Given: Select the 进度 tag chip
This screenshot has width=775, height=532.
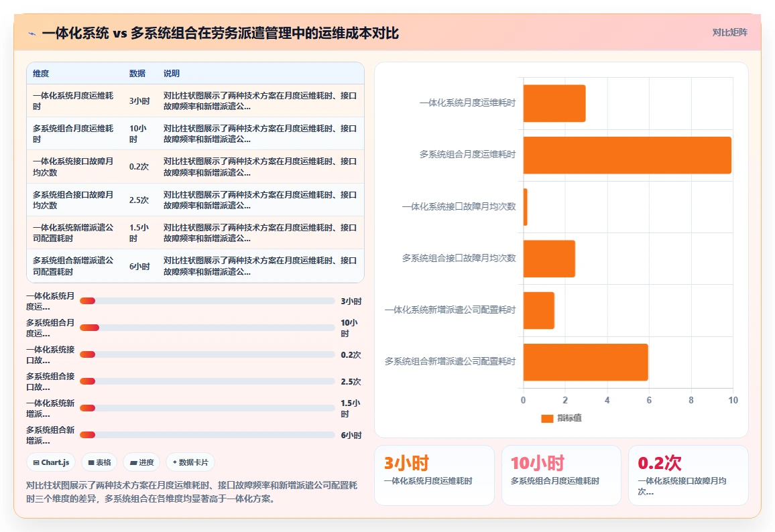Looking at the screenshot, I should pyautogui.click(x=141, y=462).
